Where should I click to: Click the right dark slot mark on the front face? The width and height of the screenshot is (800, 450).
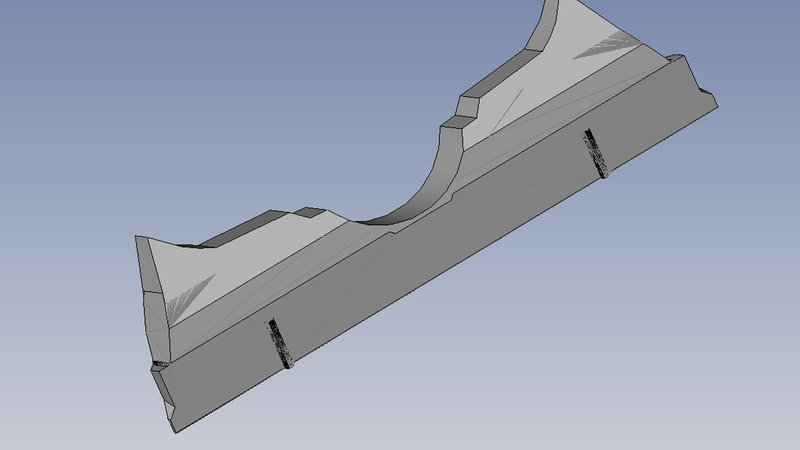595,152
